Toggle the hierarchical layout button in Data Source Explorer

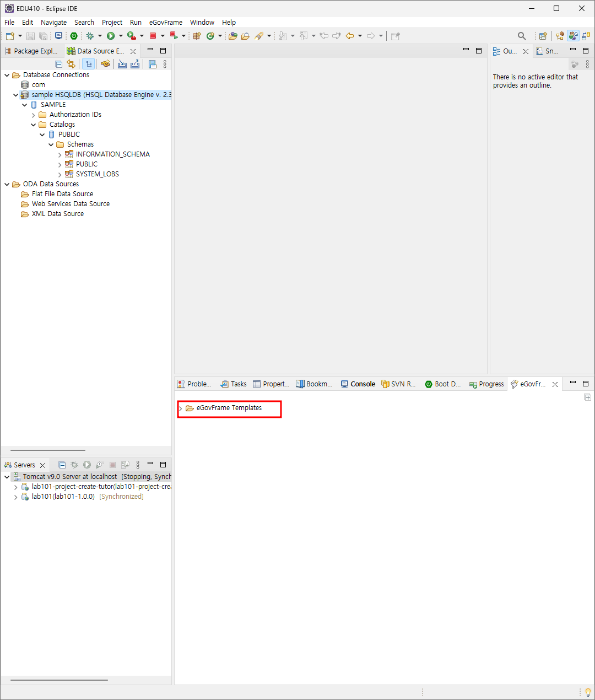[x=89, y=64]
